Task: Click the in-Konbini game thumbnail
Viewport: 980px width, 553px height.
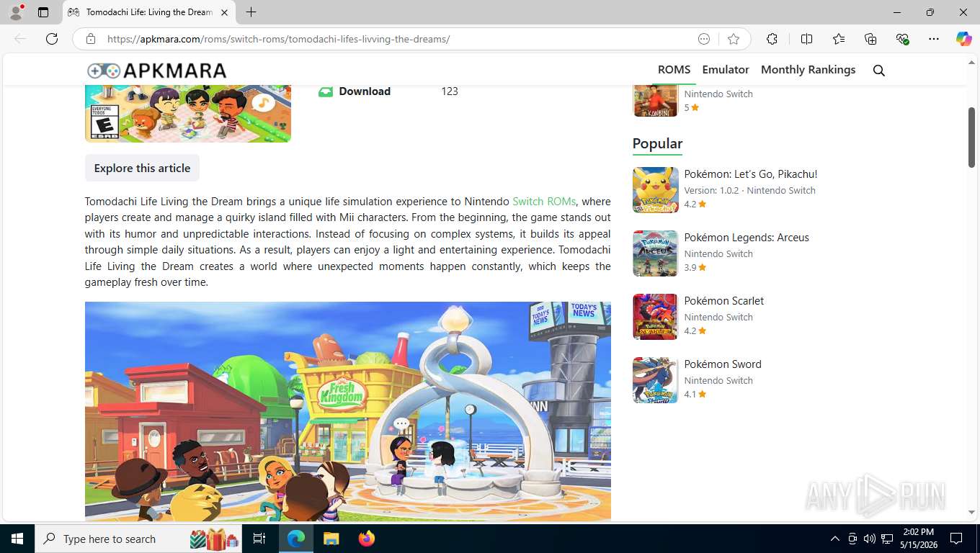Action: tap(656, 100)
